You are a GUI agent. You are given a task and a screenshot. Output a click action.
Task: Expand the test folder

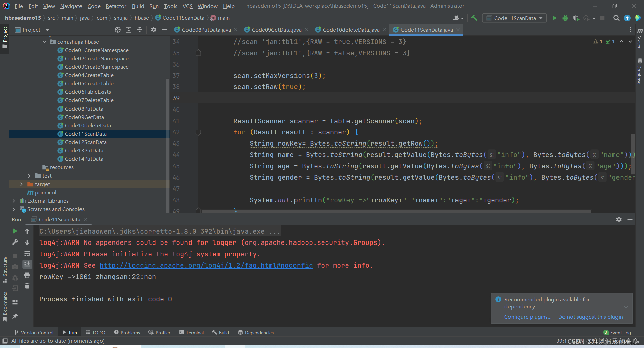coord(29,176)
